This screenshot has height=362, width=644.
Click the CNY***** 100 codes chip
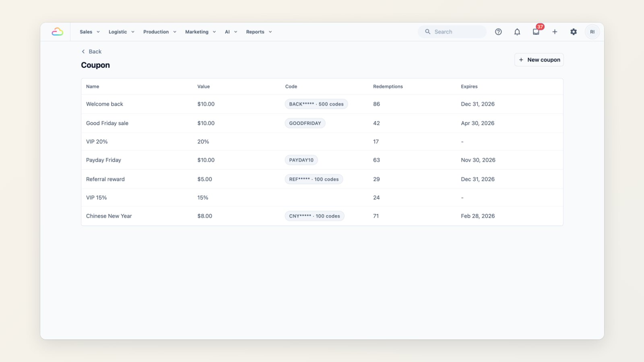pos(314,216)
